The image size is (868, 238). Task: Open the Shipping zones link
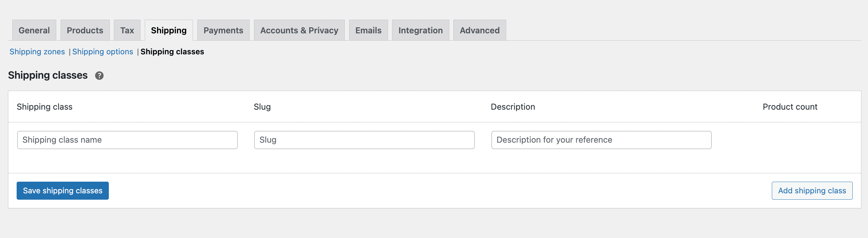tap(37, 52)
